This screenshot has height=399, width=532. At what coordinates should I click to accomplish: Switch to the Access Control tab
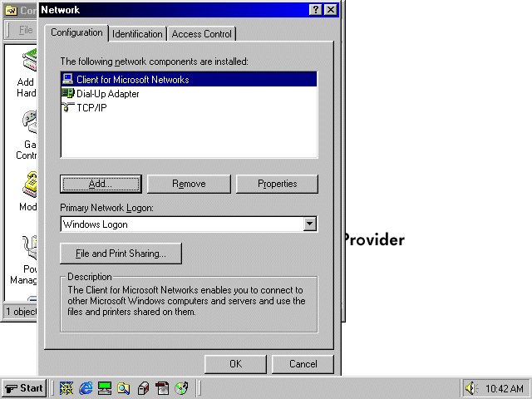click(201, 34)
